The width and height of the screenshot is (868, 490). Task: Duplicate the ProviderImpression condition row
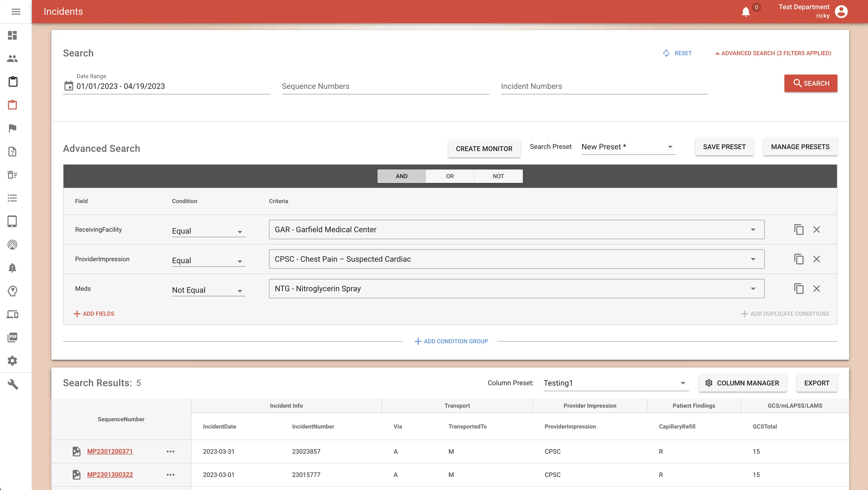[x=799, y=259]
